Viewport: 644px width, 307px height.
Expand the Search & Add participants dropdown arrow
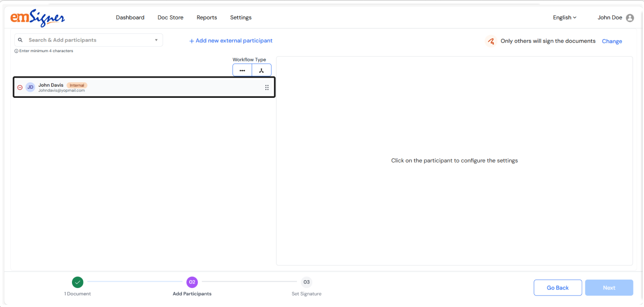coord(156,40)
